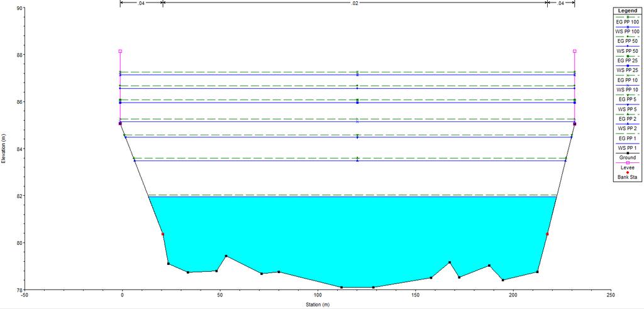644x309 pixels.
Task: Click the 200 station axis tick label
Action: tap(513, 295)
